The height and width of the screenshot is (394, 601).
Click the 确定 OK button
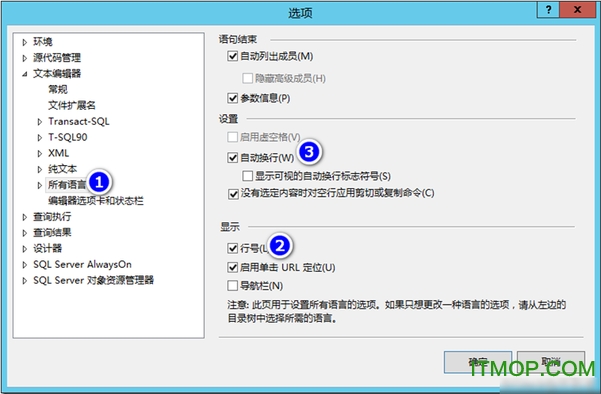478,362
